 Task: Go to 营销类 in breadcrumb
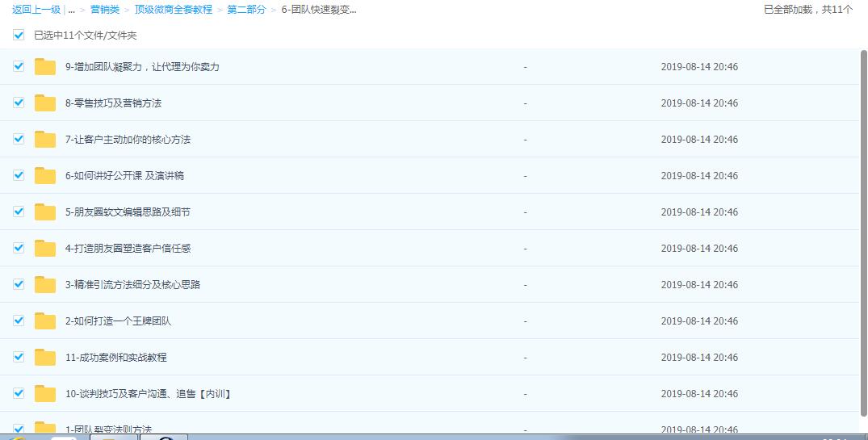point(105,10)
